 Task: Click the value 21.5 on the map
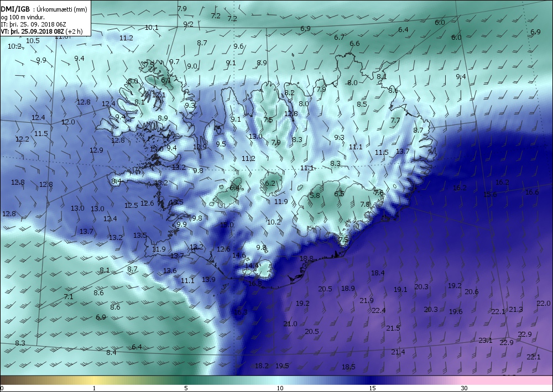(x=393, y=328)
